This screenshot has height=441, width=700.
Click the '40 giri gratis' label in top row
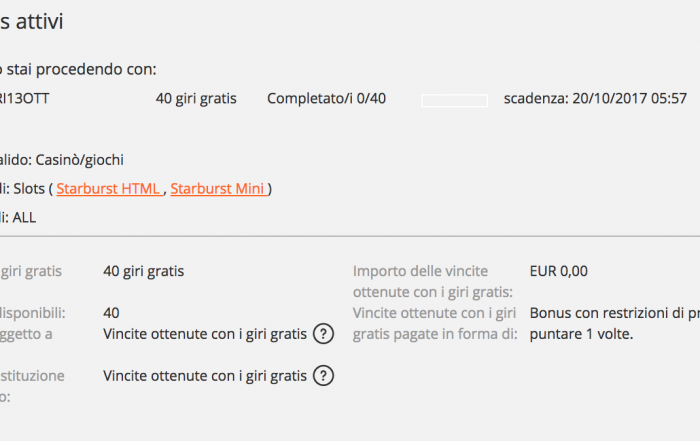(x=196, y=98)
